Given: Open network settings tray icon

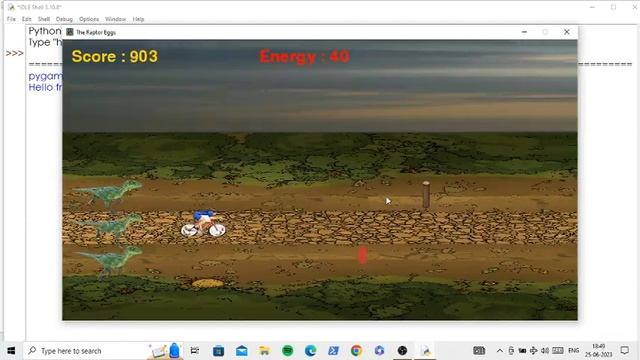Looking at the screenshot, I should [x=533, y=351].
